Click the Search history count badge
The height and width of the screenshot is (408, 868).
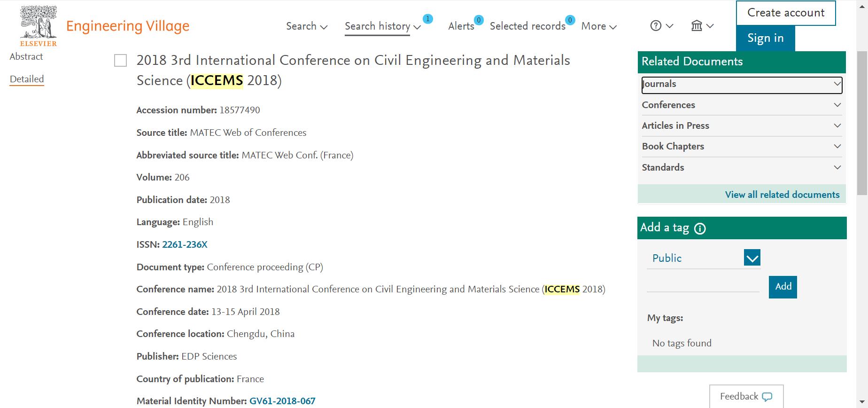click(x=427, y=19)
